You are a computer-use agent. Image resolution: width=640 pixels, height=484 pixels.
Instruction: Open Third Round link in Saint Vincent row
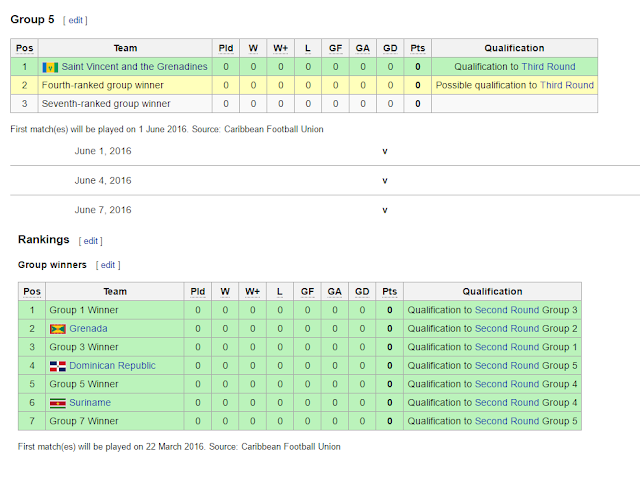pos(548,67)
